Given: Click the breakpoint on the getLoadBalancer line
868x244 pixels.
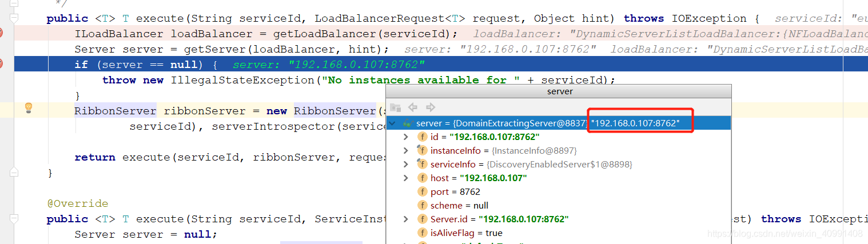Looking at the screenshot, I should pyautogui.click(x=1, y=33).
